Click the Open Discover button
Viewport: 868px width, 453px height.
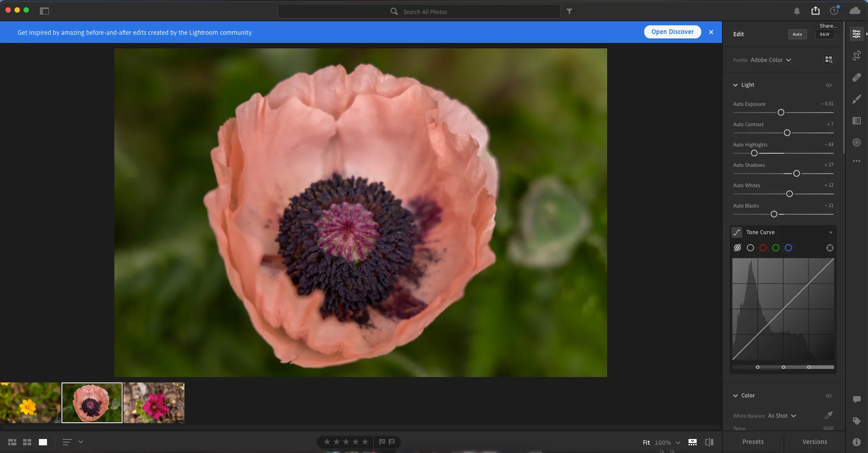point(672,32)
